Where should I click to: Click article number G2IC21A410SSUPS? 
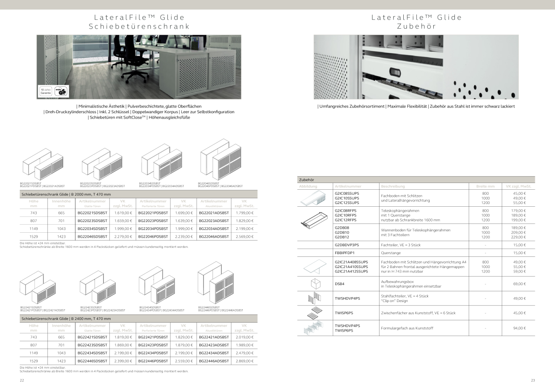(351, 266)
